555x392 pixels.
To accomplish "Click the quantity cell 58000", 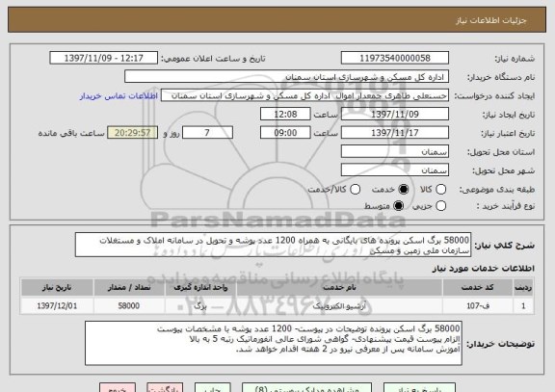I will click(129, 305).
